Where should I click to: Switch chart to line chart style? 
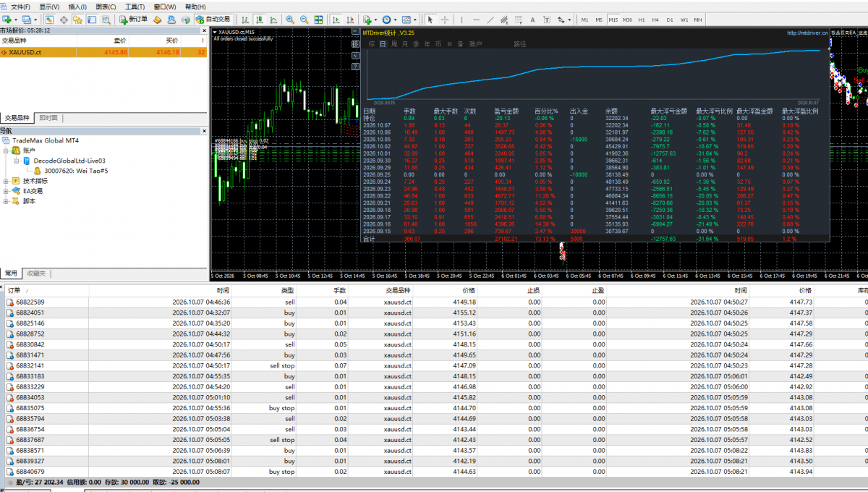[273, 20]
